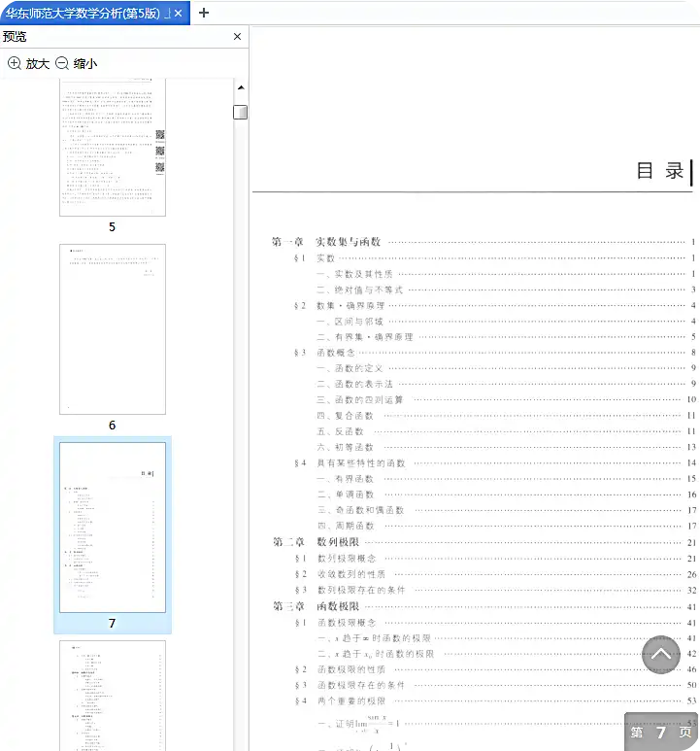Screen dimensions: 700x751
Task: Select page 7 thumbnail
Action: [113, 528]
